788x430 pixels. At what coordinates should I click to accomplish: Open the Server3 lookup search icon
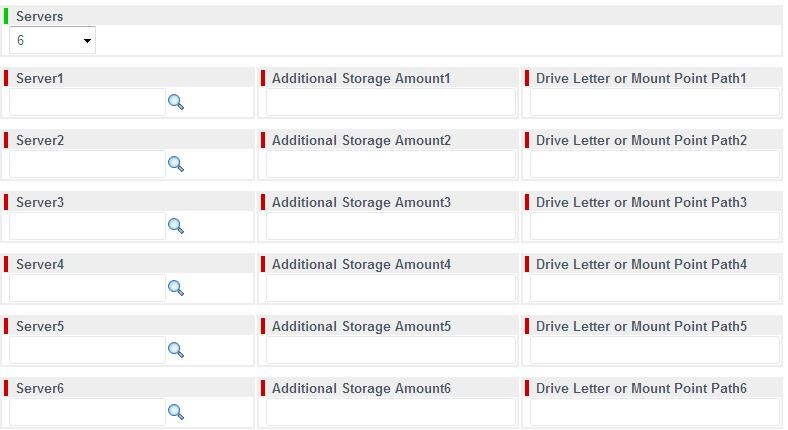[176, 226]
